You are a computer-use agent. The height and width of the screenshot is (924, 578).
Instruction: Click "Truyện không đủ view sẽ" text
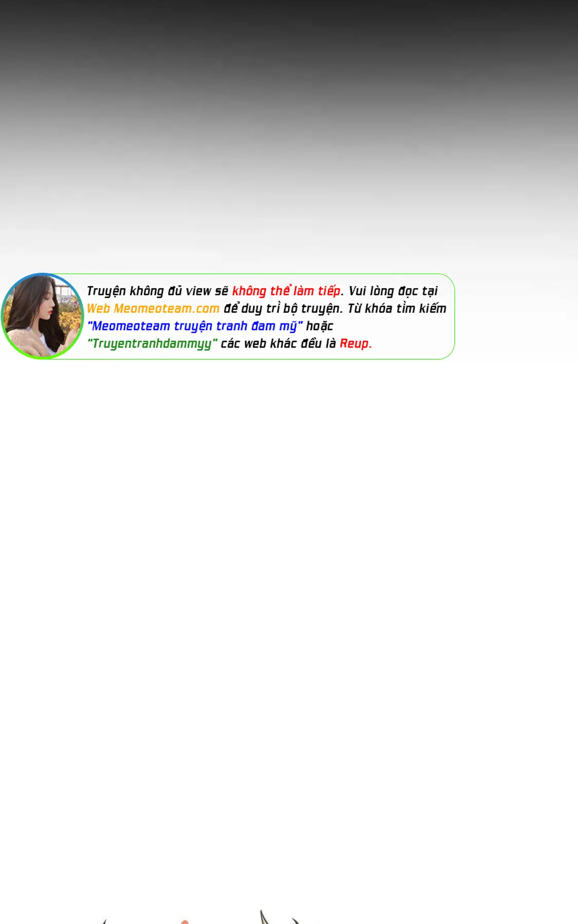pos(157,291)
